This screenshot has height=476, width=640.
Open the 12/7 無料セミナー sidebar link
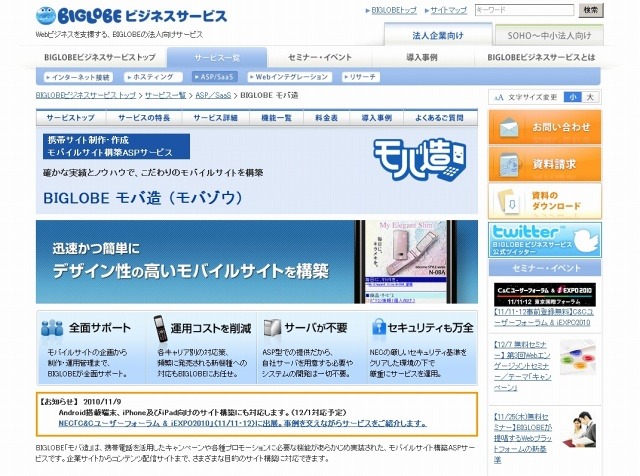point(522,366)
